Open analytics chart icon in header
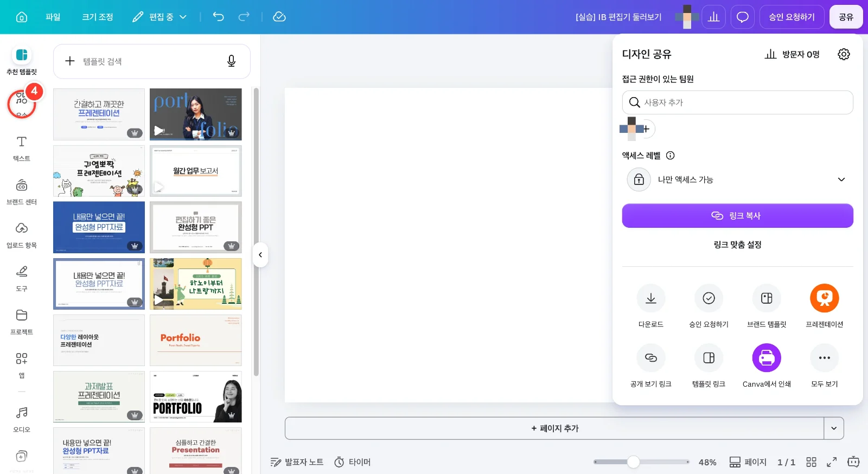Image resolution: width=868 pixels, height=474 pixels. (714, 17)
